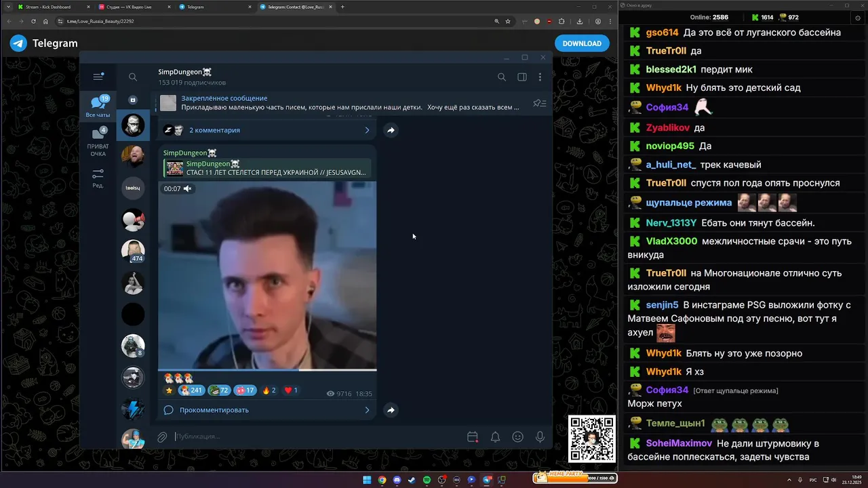
Task: Unmute the video using speaker icon
Action: (188, 188)
